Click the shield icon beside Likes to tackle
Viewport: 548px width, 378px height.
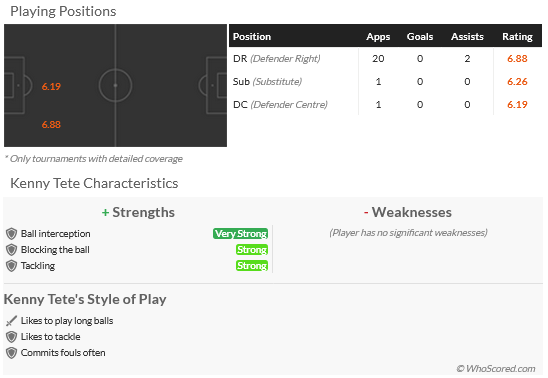click(x=12, y=337)
